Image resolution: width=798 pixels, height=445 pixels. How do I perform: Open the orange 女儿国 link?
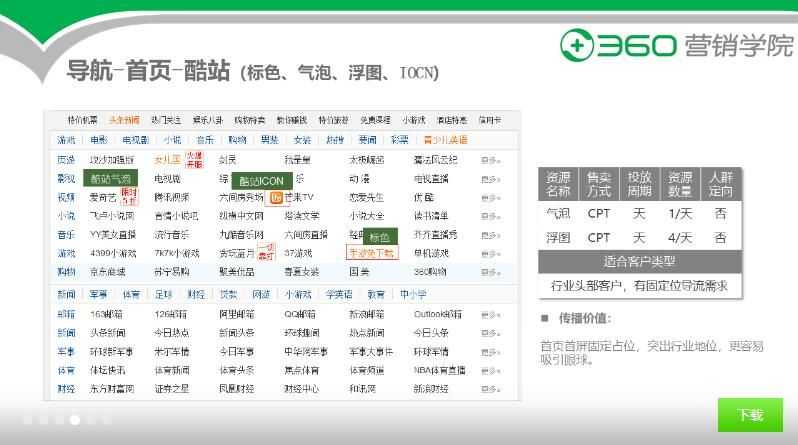(167, 160)
